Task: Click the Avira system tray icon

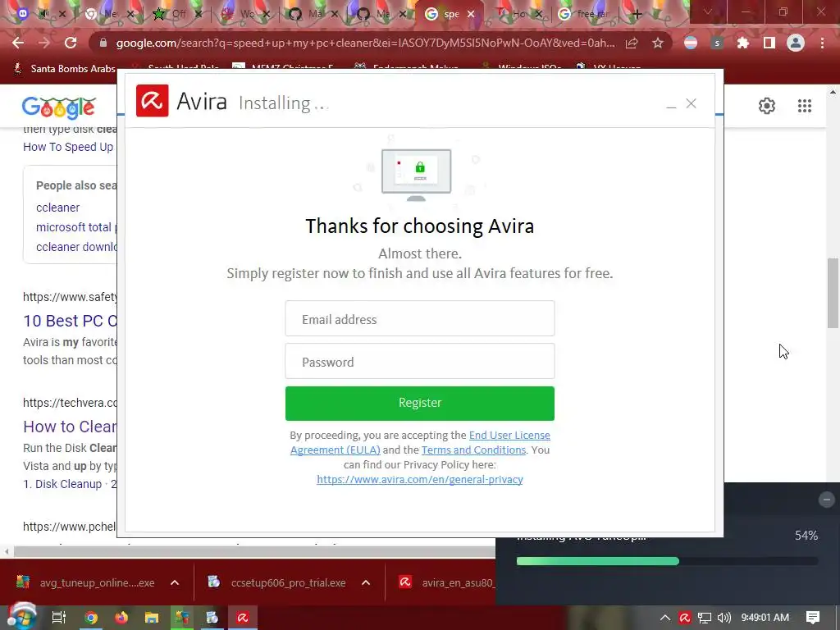Action: point(685,618)
